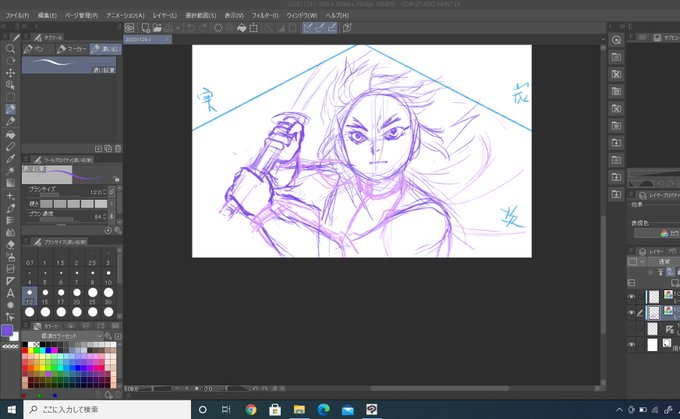
Task: Click the Open file folder icon in command bar
Action: (157, 28)
